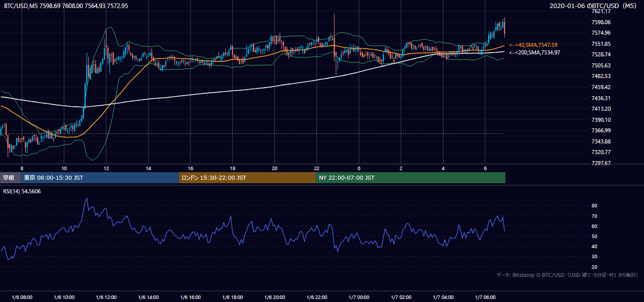This screenshot has height=302, width=644.
Task: Click the hour label 22 under price chart
Action: 317,168
